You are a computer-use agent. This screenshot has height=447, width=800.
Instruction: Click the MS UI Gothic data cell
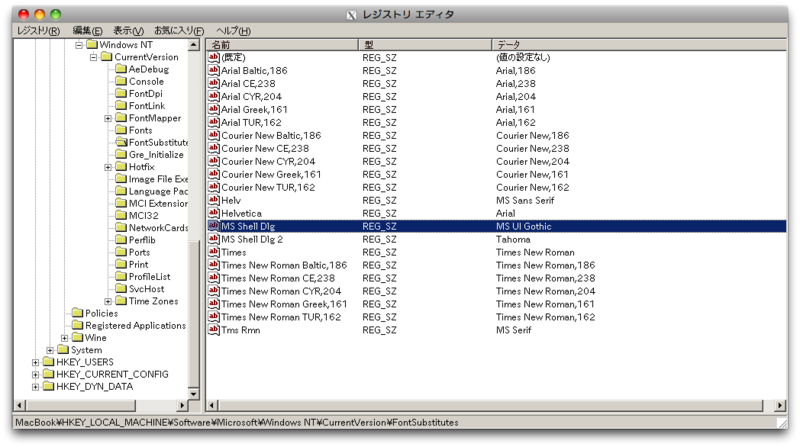tap(523, 226)
